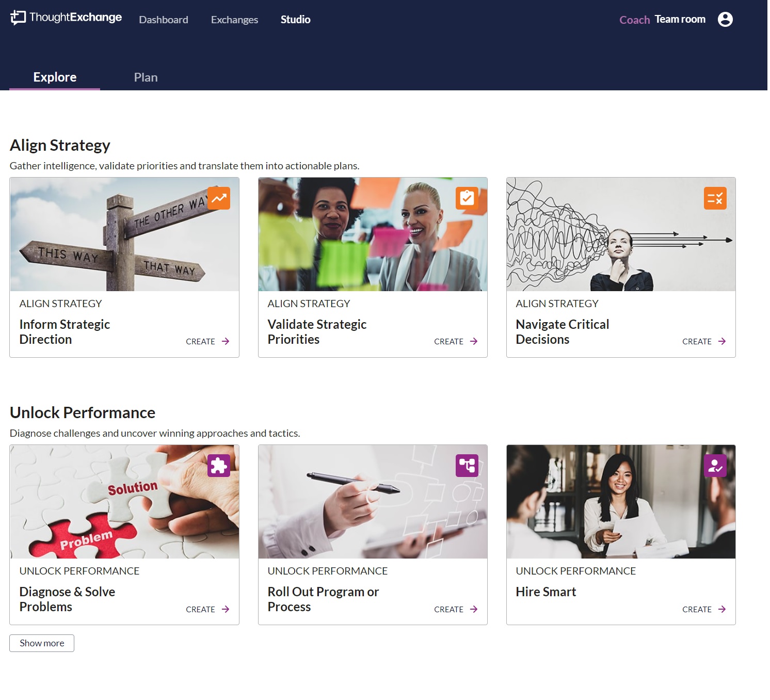Open the tangled lines image of Navigate Critical Decisions
Viewport: 770px width, 700px height.
pos(621,234)
